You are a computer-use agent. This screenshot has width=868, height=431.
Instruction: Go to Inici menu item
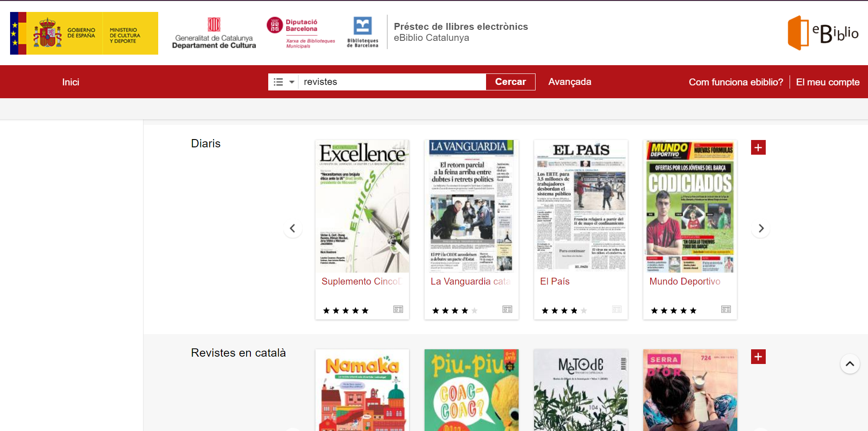point(71,82)
